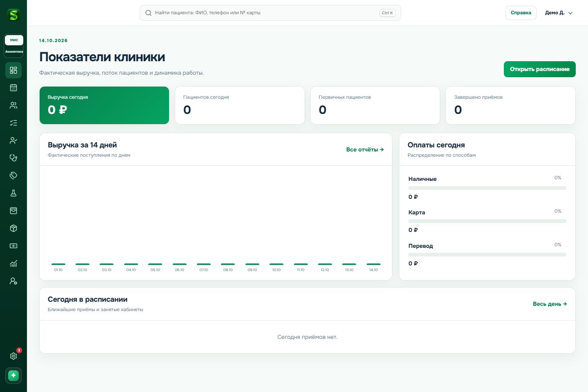Open the checklist tasks icon in sidebar
The image size is (588, 392).
[x=13, y=123]
